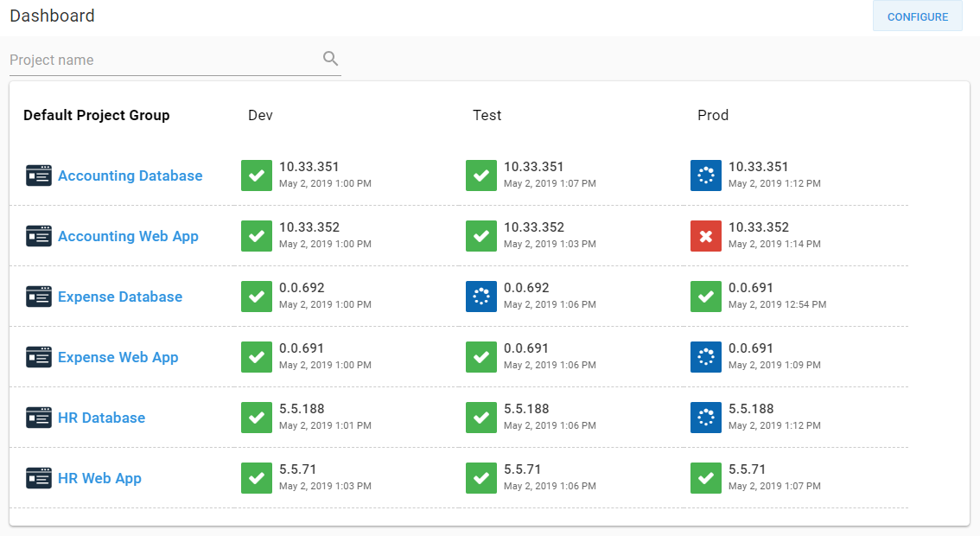Click the project icon beside Accounting Database
The image size is (980, 536).
pos(39,175)
